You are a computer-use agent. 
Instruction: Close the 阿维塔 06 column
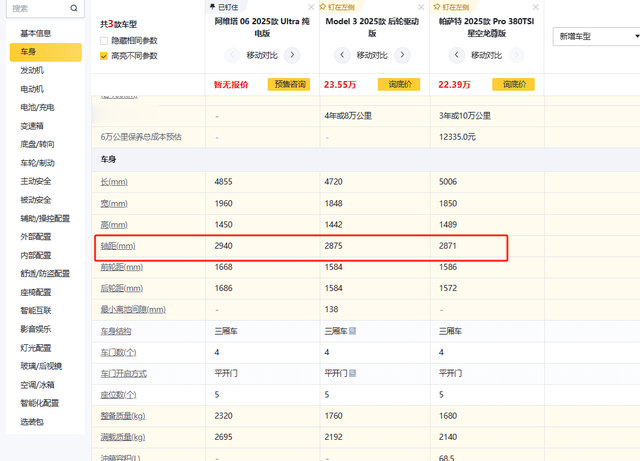[x=311, y=7]
